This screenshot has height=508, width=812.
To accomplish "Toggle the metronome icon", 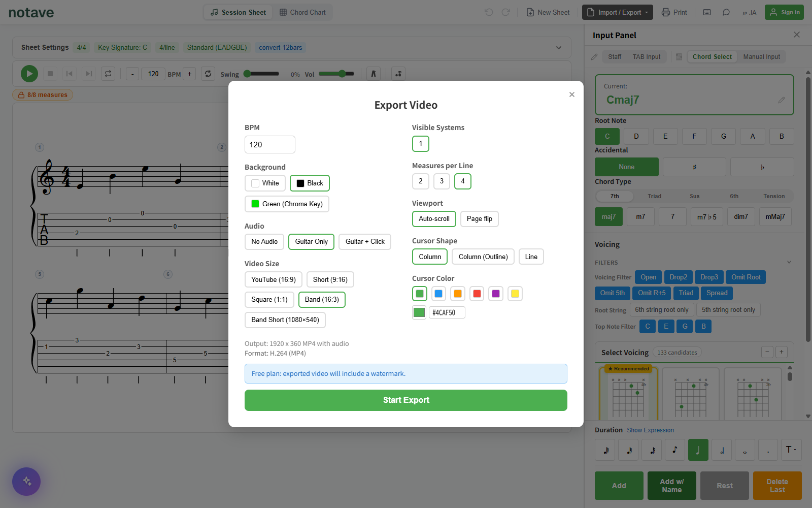I will pyautogui.click(x=374, y=74).
